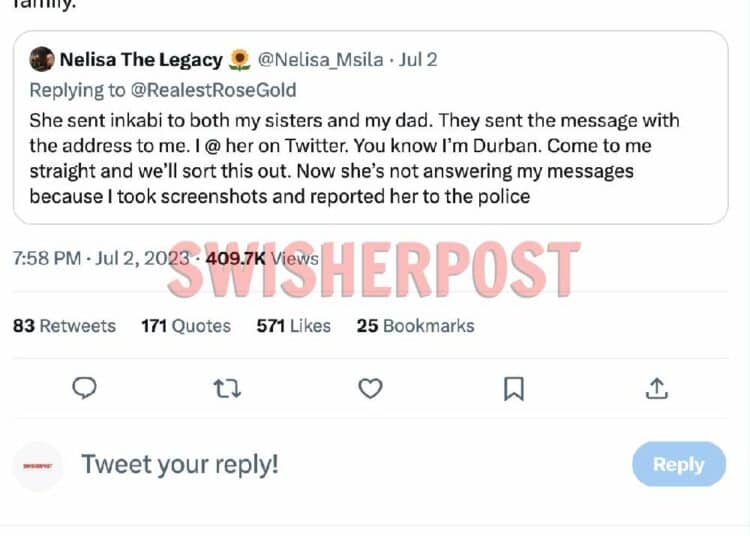Click the reply speech bubble icon

coord(84,388)
